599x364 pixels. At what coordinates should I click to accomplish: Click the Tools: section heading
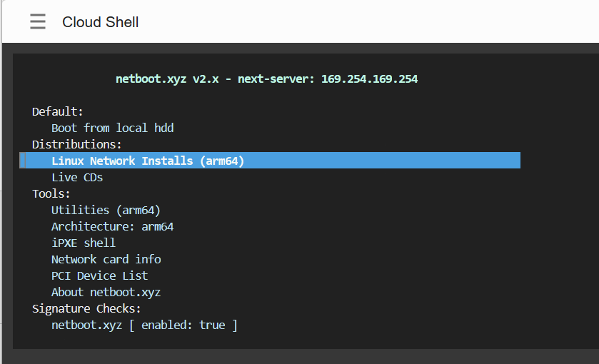click(51, 194)
